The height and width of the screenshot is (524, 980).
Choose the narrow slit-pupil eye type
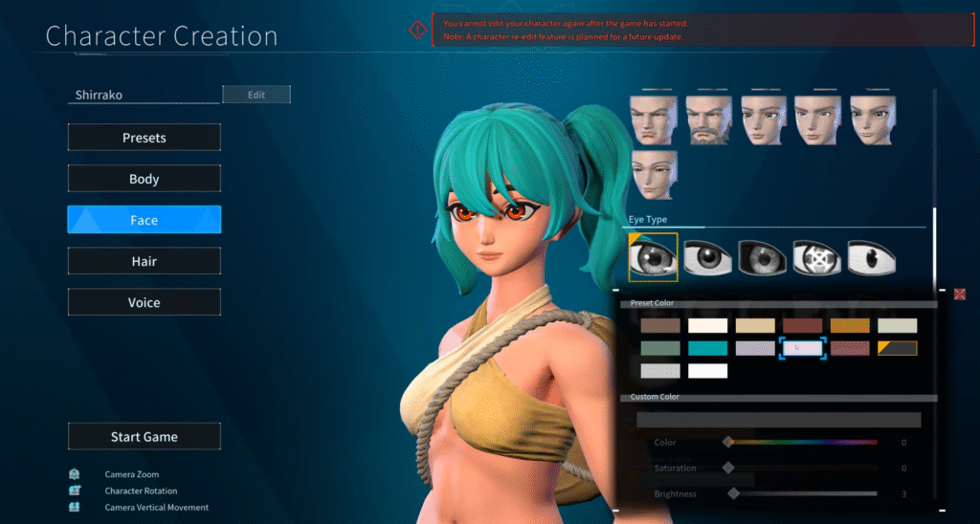(872, 258)
